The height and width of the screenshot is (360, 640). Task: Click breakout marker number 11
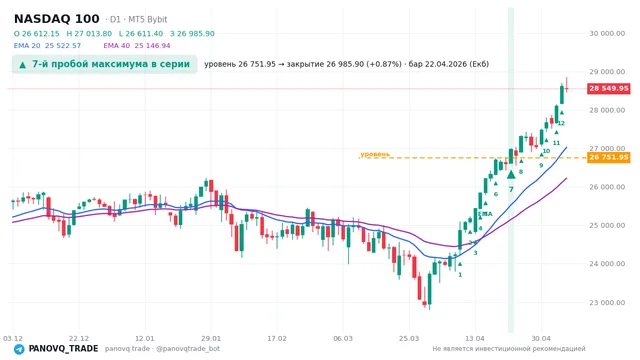point(556,143)
